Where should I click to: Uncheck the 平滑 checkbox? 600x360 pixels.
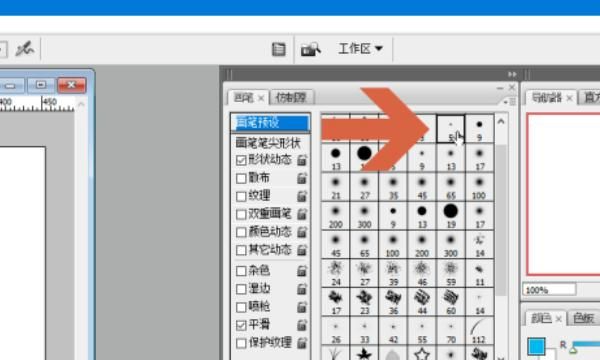click(x=241, y=325)
